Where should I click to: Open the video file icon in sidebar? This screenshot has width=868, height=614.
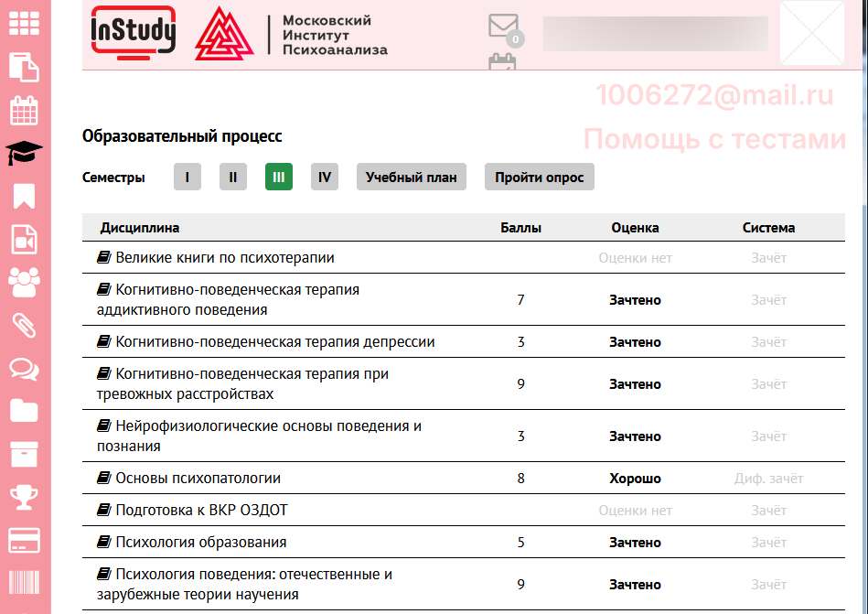click(x=24, y=240)
